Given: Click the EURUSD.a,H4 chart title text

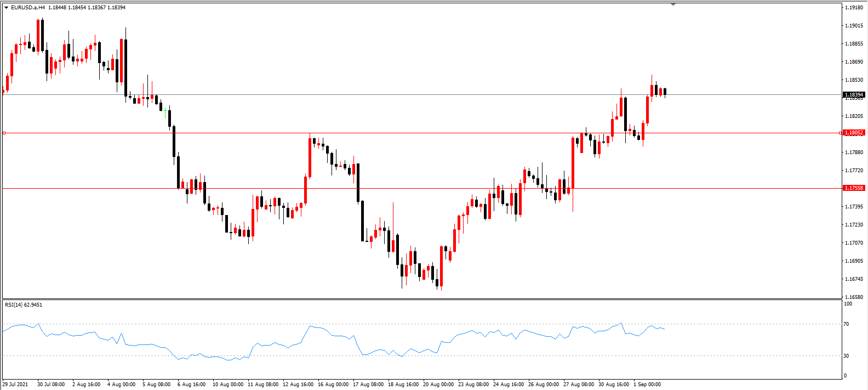Looking at the screenshot, I should (28, 8).
